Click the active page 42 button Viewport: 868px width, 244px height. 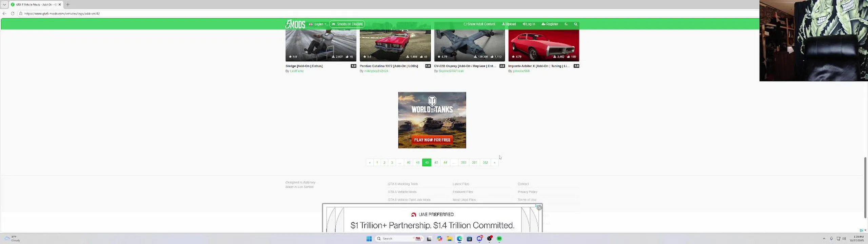pyautogui.click(x=427, y=163)
